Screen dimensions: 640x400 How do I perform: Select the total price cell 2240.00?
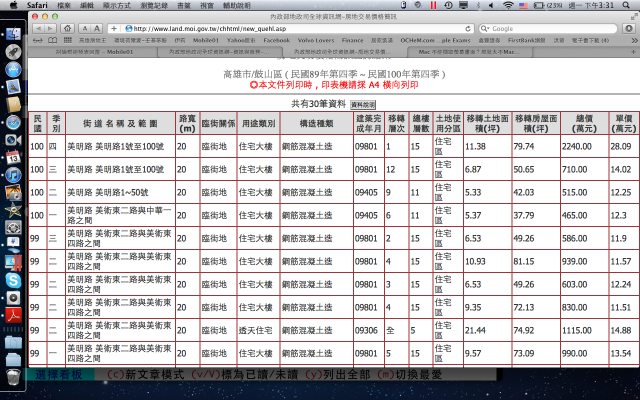[x=584, y=147]
